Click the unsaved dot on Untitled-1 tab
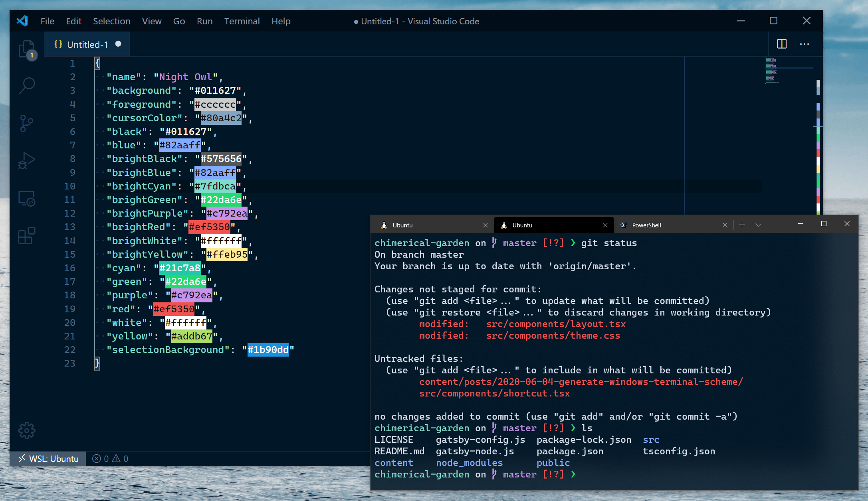This screenshot has width=868, height=501. (118, 44)
